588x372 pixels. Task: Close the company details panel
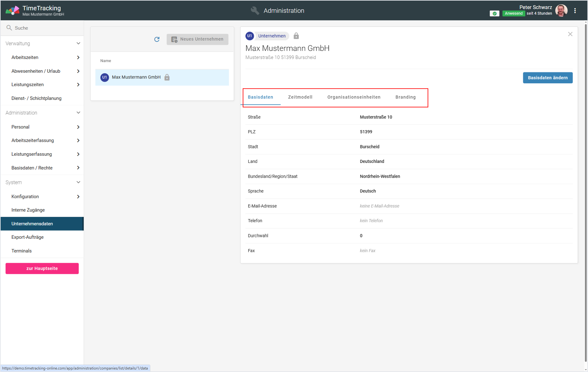point(570,34)
